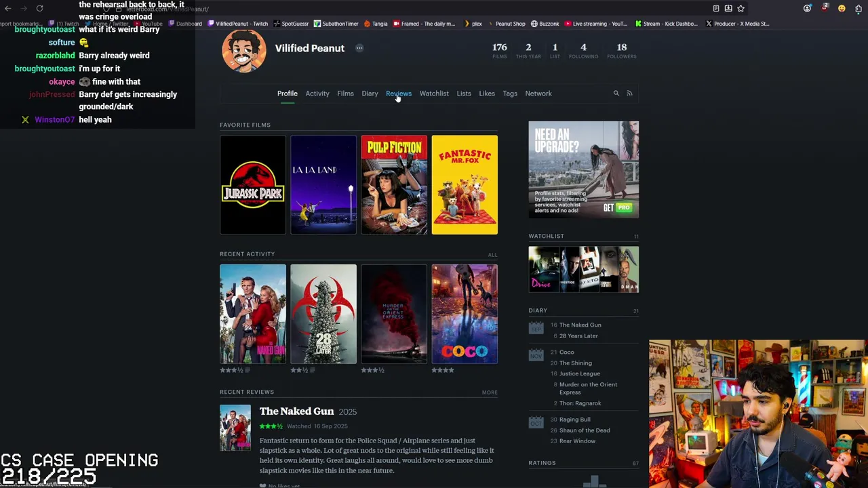The image size is (868, 488).
Task: Open the Murder on the Orient Express activity poster
Action: 394,314
